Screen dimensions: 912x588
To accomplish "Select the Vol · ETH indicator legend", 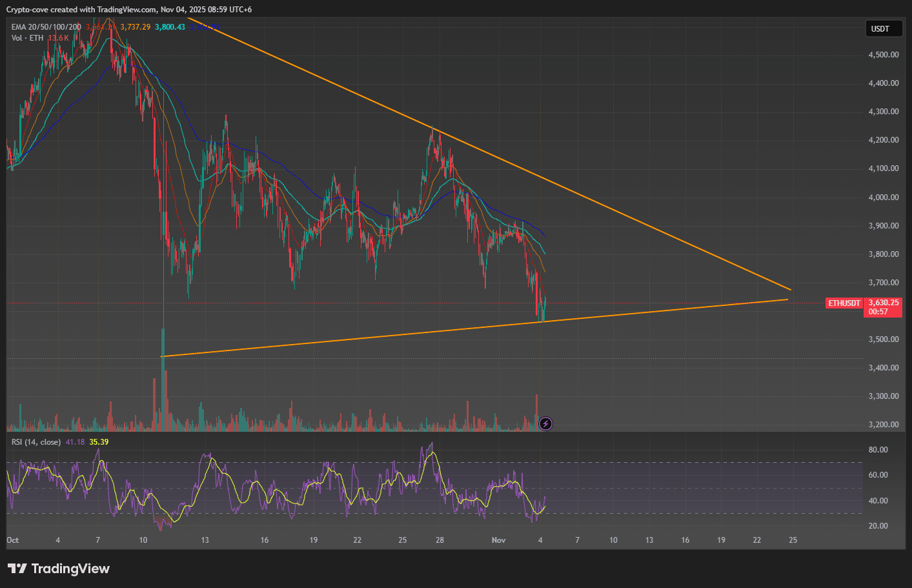I will coord(27,38).
